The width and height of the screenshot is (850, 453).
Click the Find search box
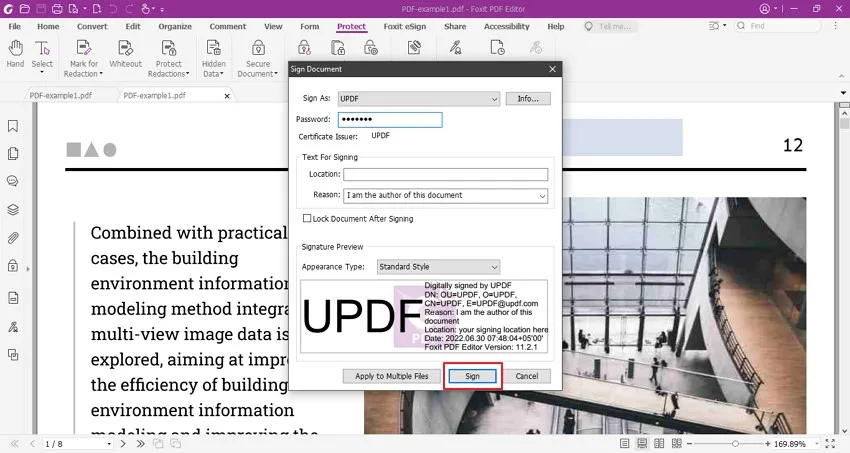(777, 25)
